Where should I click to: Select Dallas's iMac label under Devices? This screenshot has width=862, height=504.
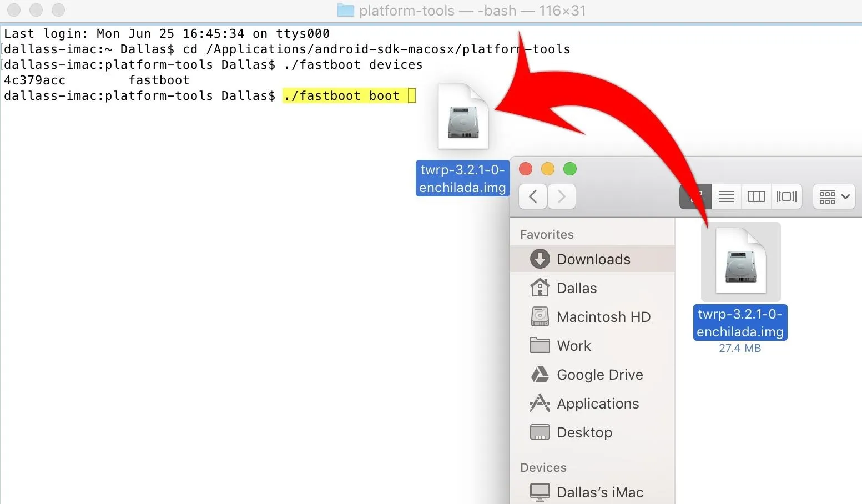[600, 492]
